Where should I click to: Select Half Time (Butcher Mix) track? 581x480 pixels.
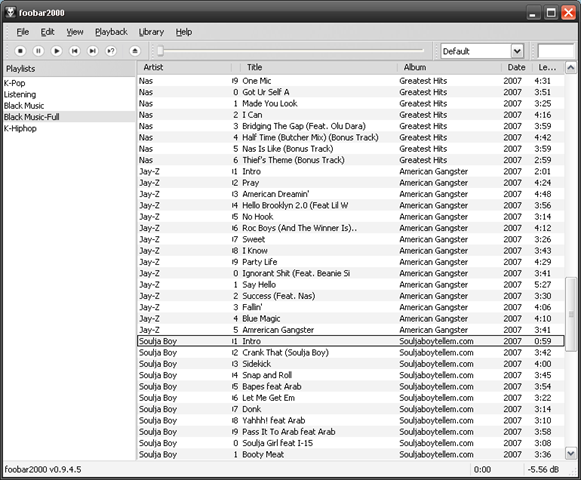pos(351,138)
